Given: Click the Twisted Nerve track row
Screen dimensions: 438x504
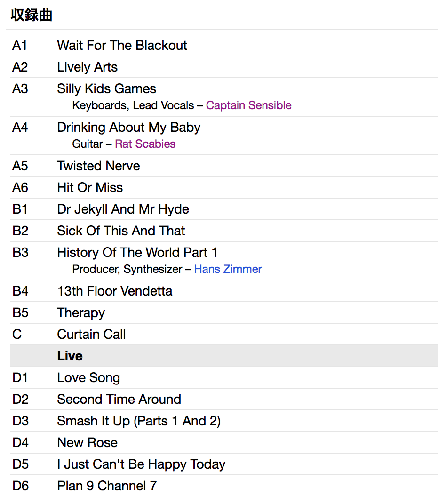Looking at the screenshot, I should (98, 166).
